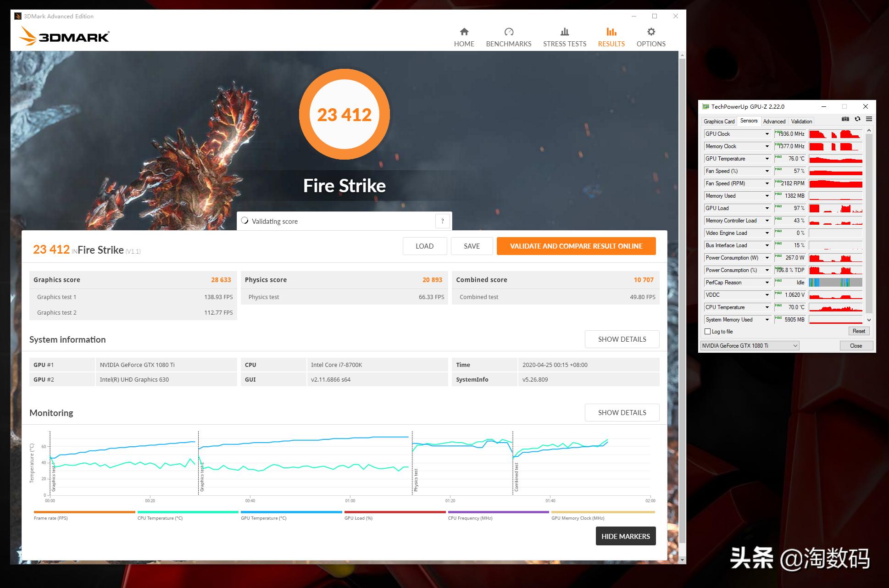889x588 pixels.
Task: Switch to GPU-Z Advanced tab
Action: (x=774, y=122)
